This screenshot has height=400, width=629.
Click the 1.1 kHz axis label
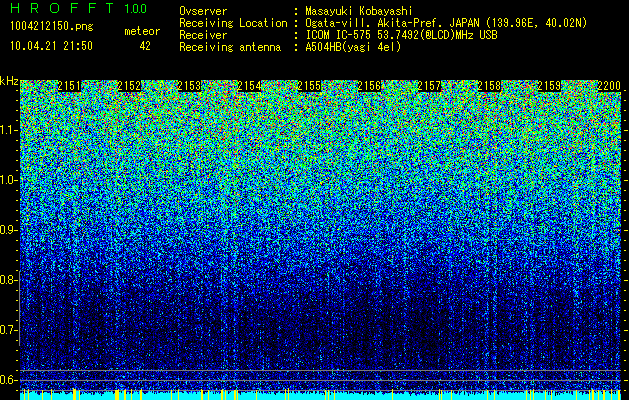pos(8,130)
